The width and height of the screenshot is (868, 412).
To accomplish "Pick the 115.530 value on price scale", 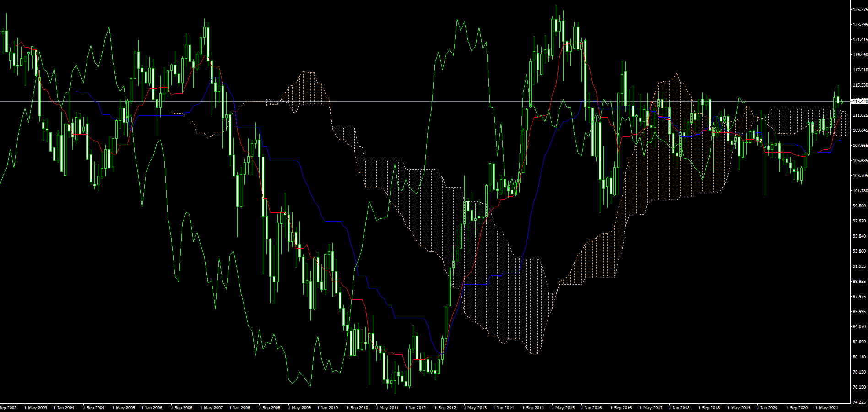I will 860,85.
